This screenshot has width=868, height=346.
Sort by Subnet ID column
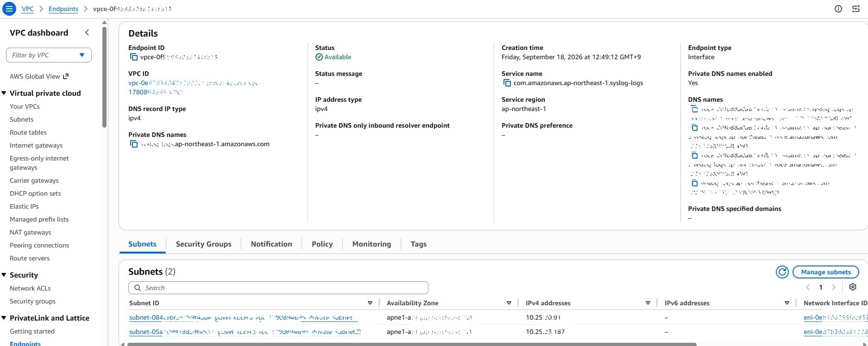370,303
